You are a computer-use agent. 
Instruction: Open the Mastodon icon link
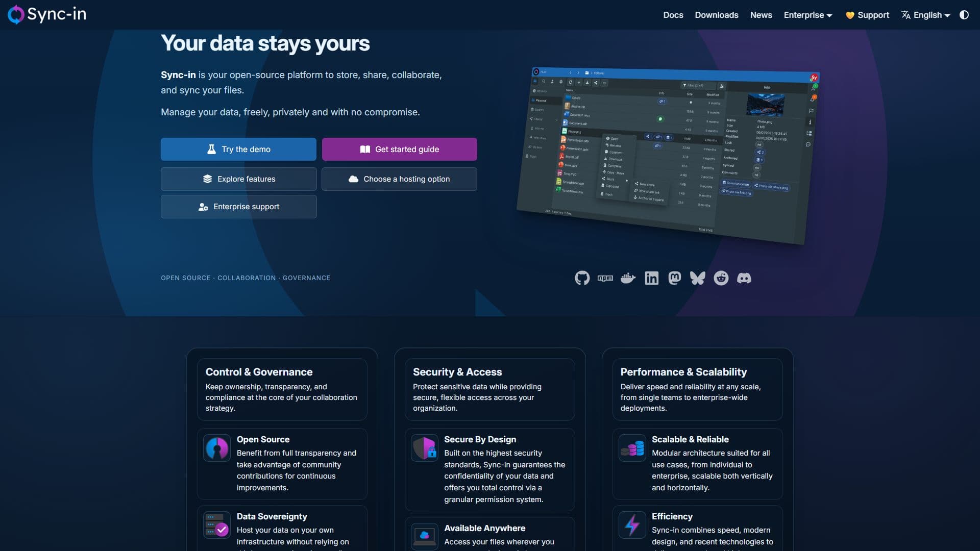coord(675,278)
